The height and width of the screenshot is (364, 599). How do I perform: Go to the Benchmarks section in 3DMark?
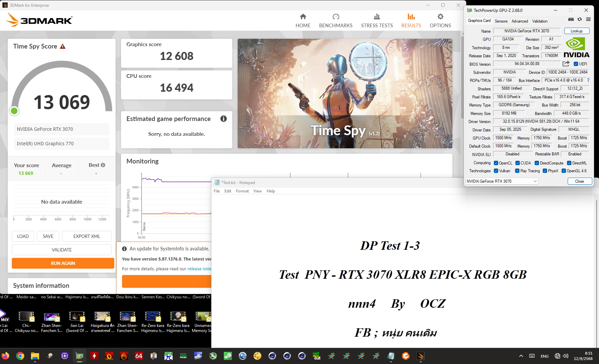pyautogui.click(x=336, y=21)
